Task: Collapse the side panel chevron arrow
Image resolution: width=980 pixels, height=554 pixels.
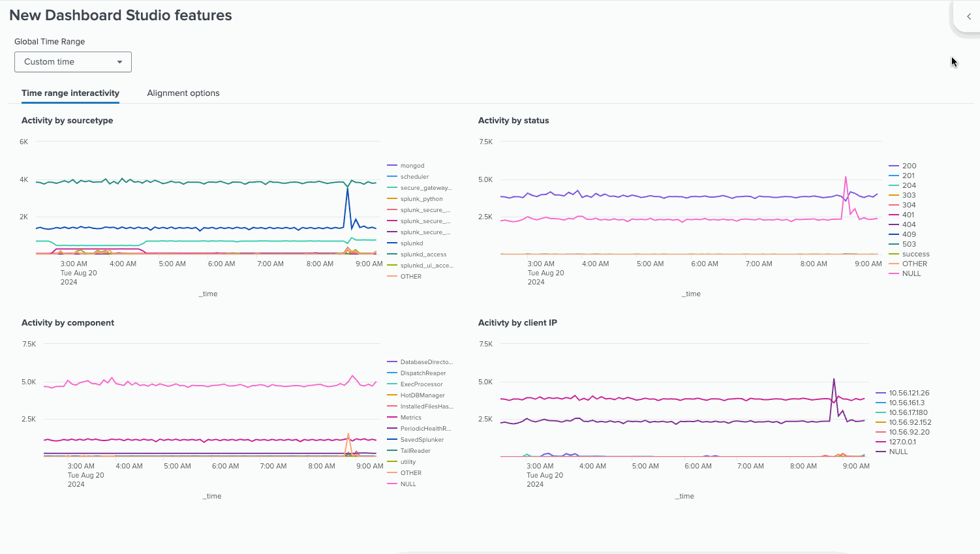Action: click(x=969, y=16)
